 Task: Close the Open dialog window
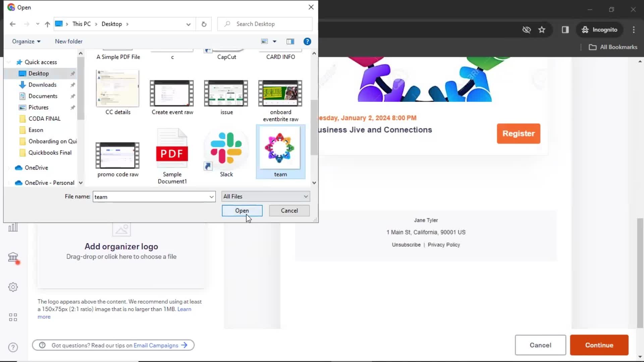click(311, 7)
